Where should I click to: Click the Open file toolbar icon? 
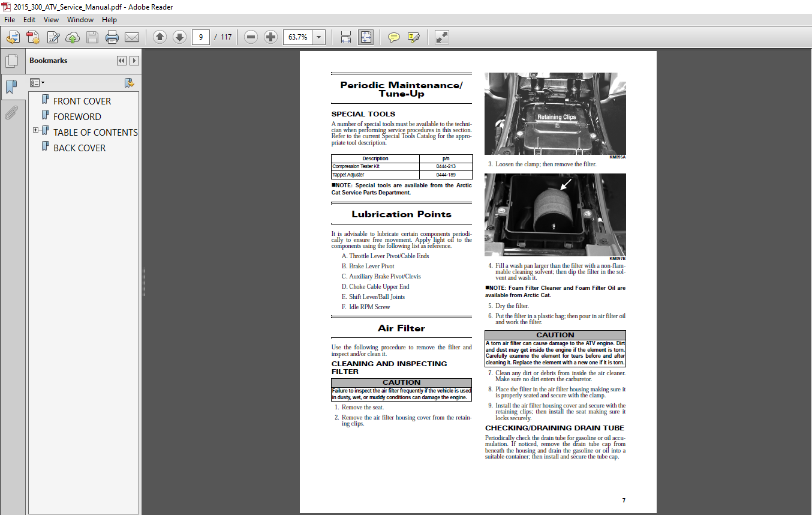tap(13, 37)
